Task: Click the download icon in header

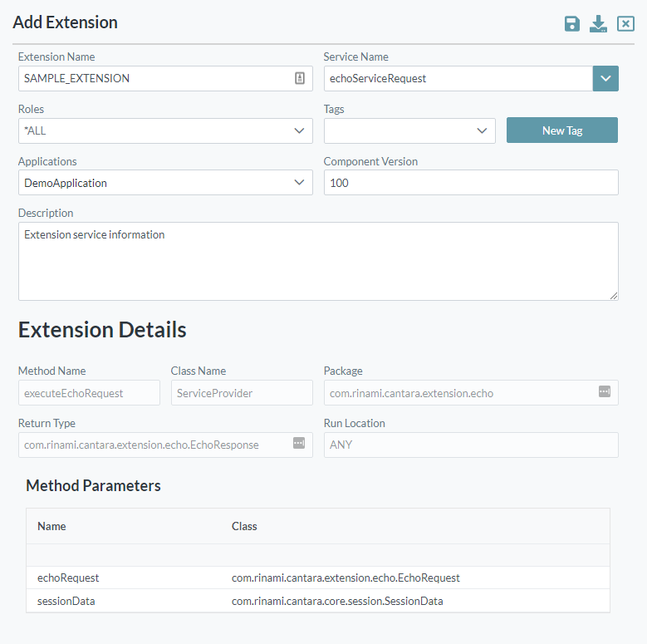Action: click(598, 24)
